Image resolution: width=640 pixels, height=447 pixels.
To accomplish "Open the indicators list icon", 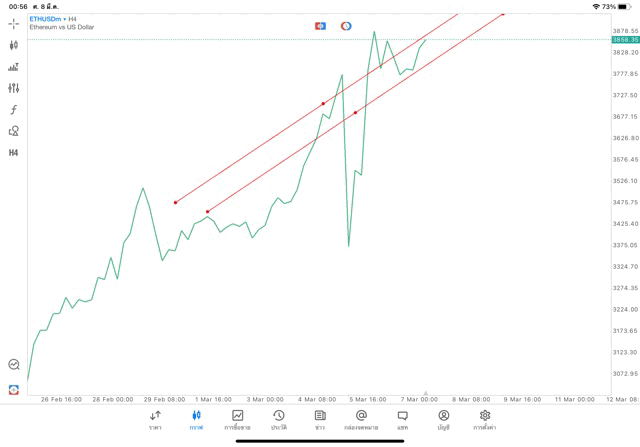I will (x=14, y=67).
